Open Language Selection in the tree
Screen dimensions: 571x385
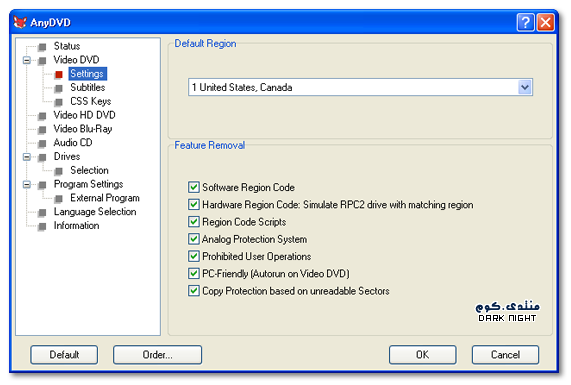coord(95,212)
